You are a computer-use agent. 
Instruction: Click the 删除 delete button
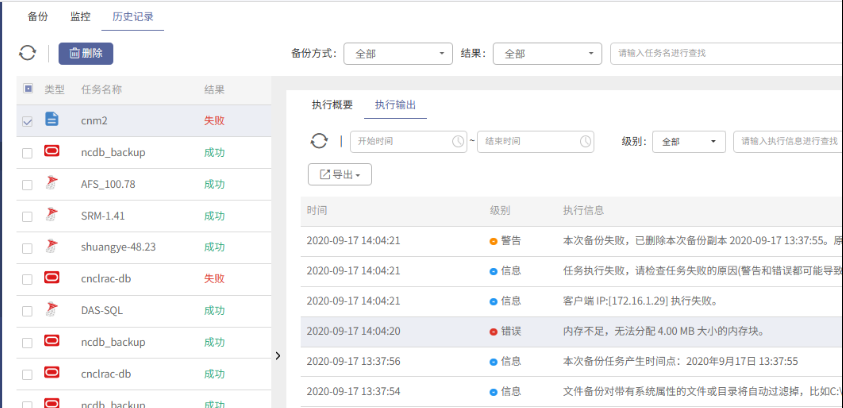[86, 53]
